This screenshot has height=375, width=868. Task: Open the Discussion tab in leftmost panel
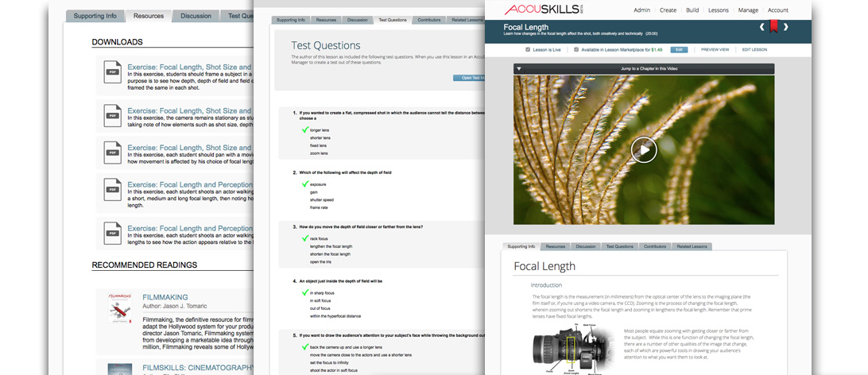tap(196, 16)
